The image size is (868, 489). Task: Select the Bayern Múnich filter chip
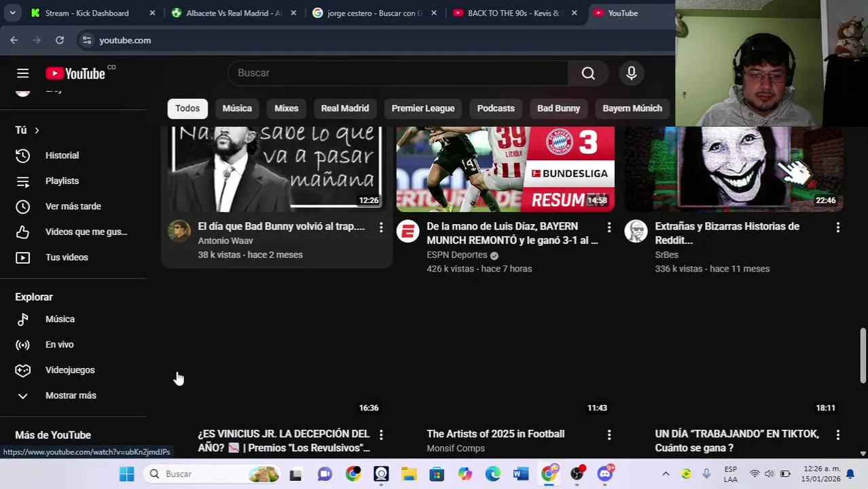point(632,108)
